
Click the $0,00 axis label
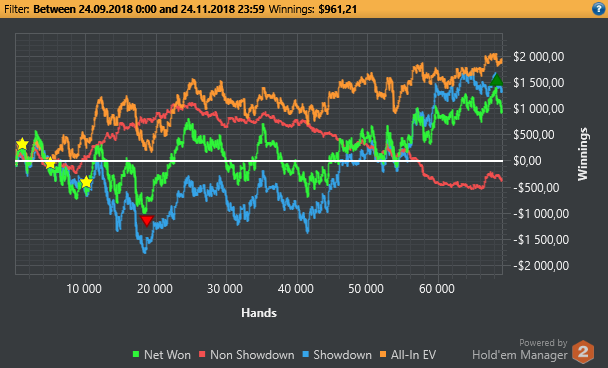coord(527,161)
